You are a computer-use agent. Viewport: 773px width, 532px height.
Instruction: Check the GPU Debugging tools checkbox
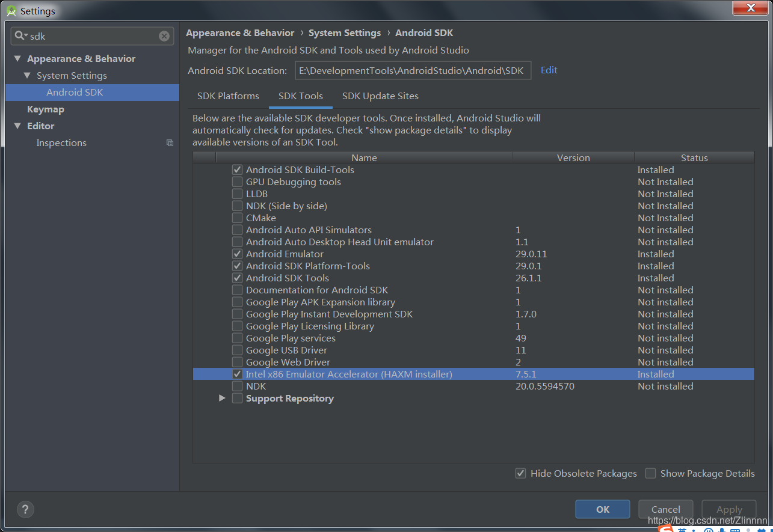[238, 182]
